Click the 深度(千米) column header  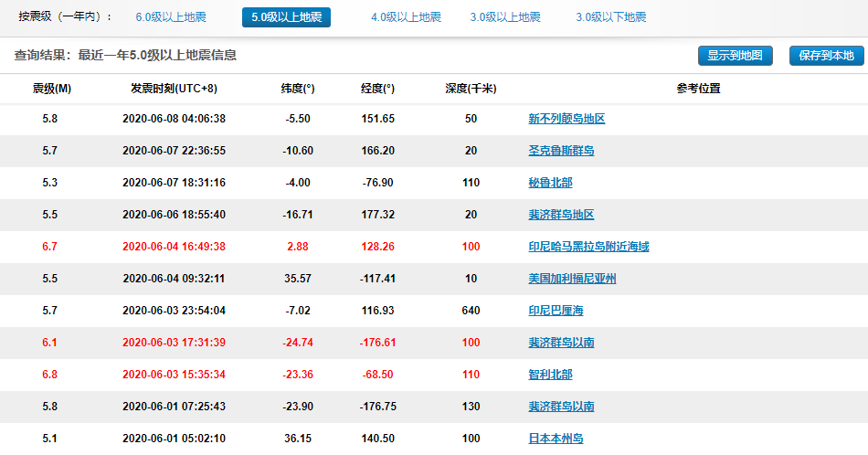(x=471, y=89)
